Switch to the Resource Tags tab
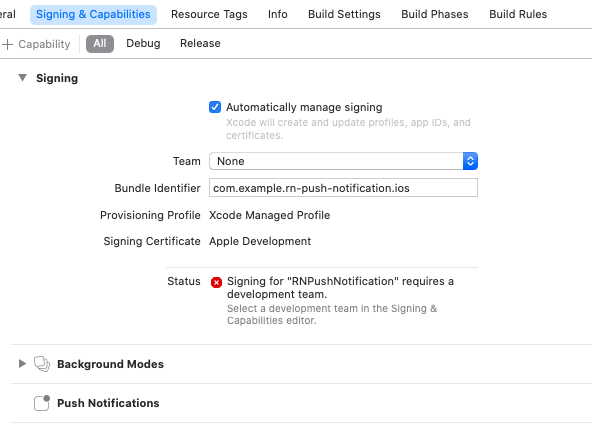Image resolution: width=592 pixels, height=443 pixels. point(209,14)
